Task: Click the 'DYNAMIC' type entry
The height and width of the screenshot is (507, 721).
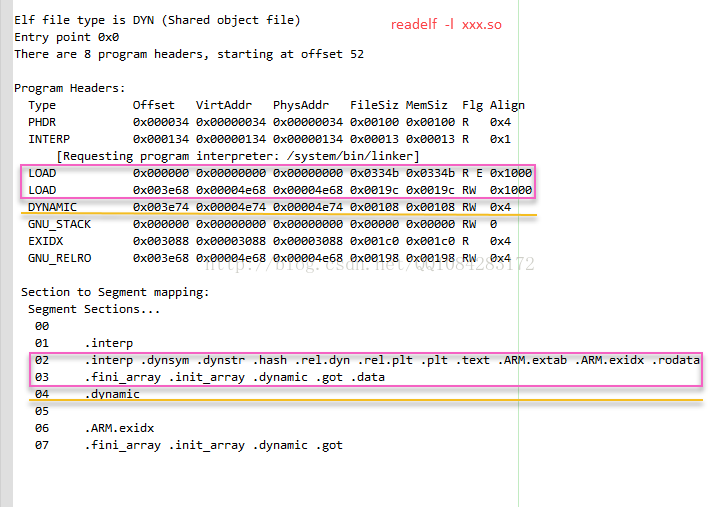Action: [x=52, y=207]
